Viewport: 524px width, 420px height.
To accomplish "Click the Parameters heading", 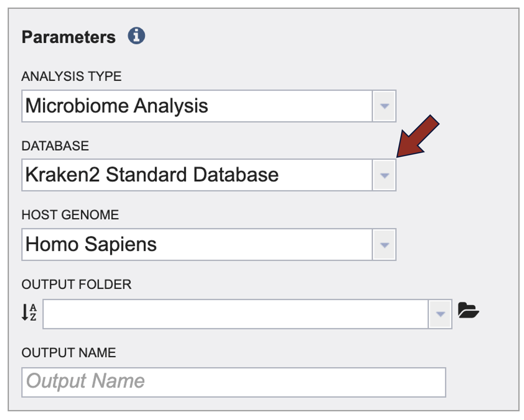I will tap(69, 37).
